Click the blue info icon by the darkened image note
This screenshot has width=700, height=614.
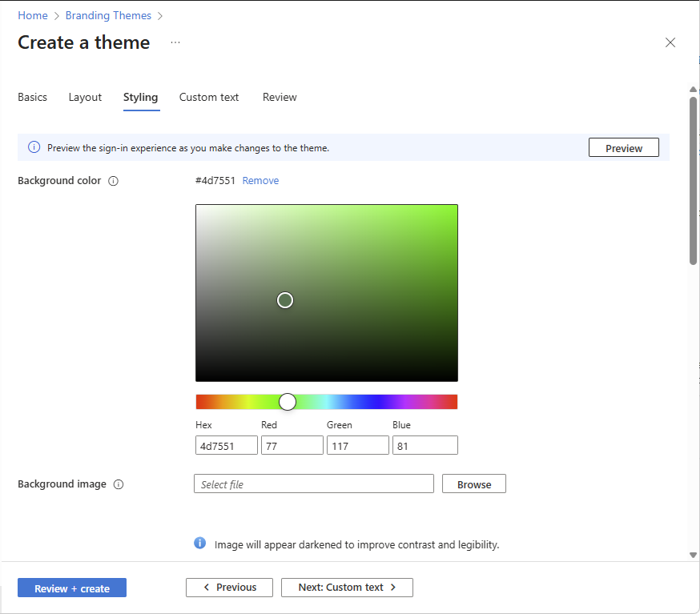point(200,544)
